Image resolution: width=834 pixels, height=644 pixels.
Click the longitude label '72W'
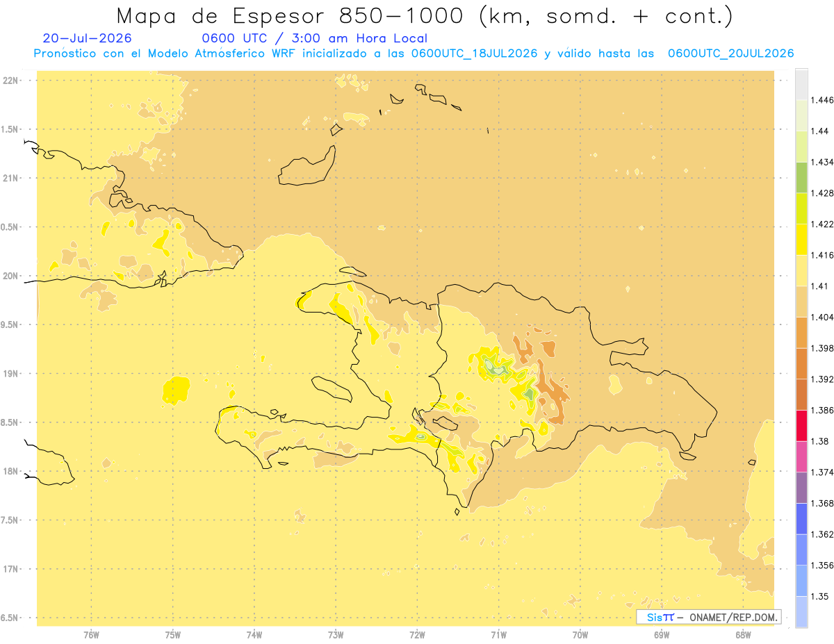point(417,634)
